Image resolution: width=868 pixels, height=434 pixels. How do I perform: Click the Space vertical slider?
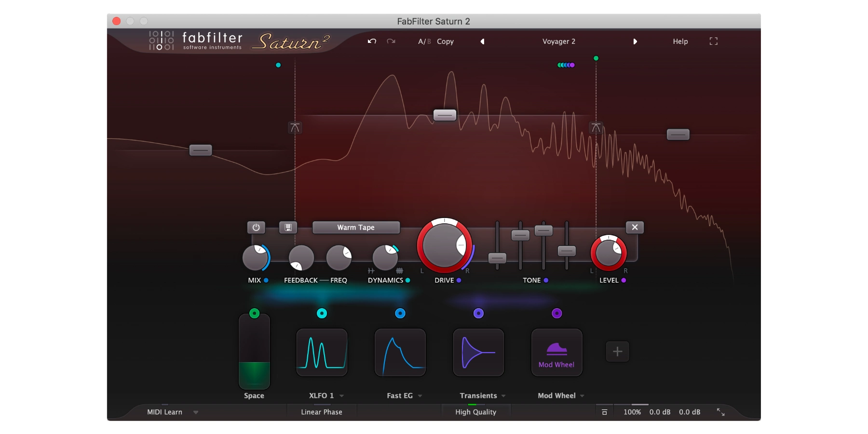pyautogui.click(x=254, y=352)
